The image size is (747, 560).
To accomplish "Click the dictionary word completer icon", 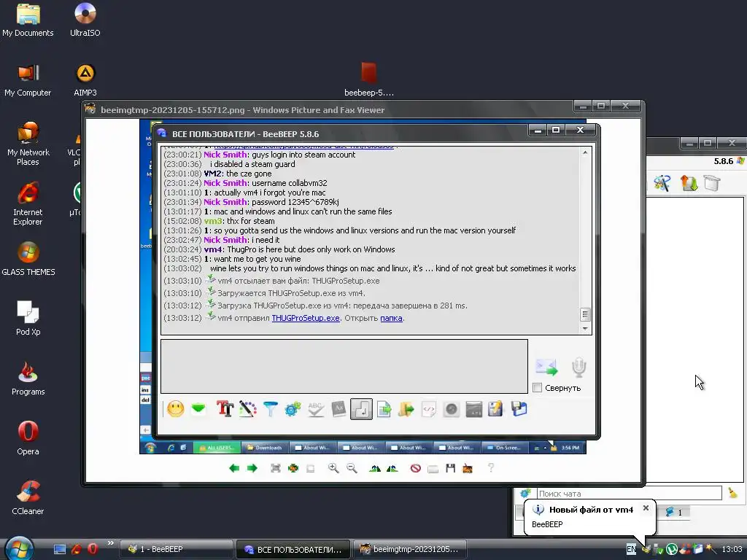I will (338, 409).
